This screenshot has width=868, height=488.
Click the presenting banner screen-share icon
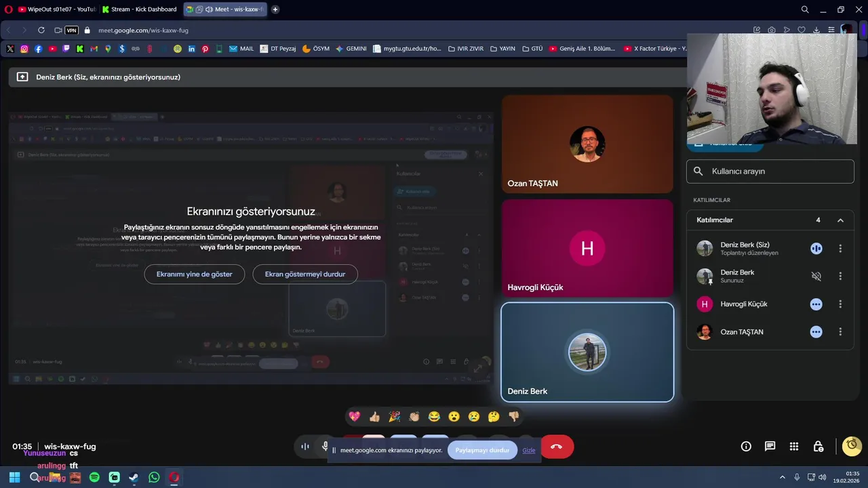pyautogui.click(x=22, y=77)
